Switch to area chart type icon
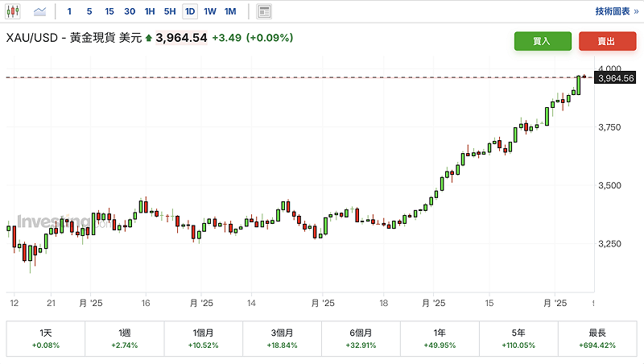Screen dimensions: 644x364 (40, 11)
